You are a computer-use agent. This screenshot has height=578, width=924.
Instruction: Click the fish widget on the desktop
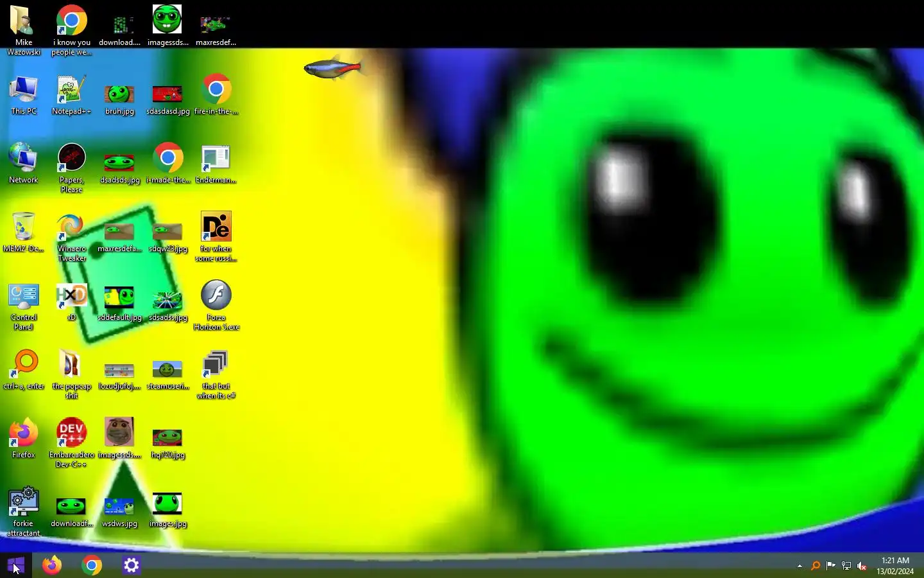(x=334, y=68)
